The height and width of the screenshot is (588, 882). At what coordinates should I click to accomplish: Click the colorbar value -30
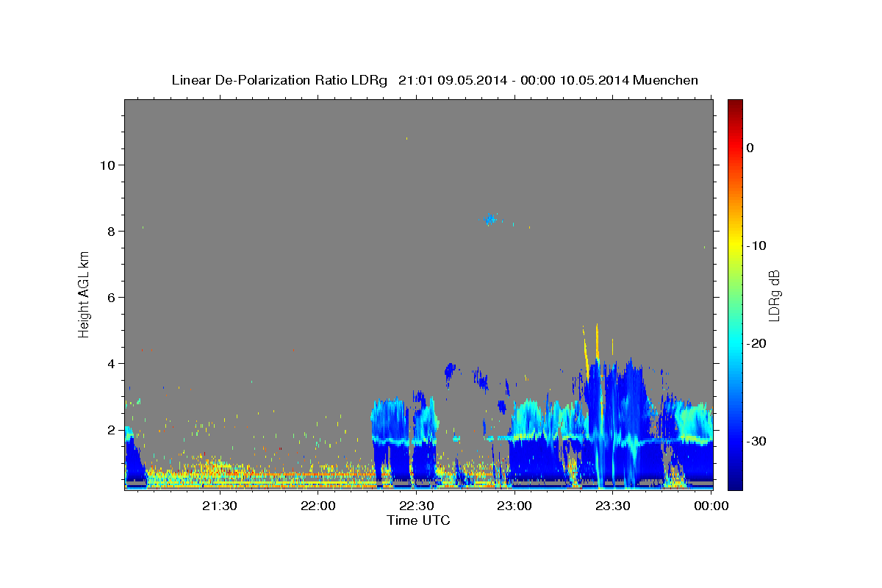click(x=756, y=441)
